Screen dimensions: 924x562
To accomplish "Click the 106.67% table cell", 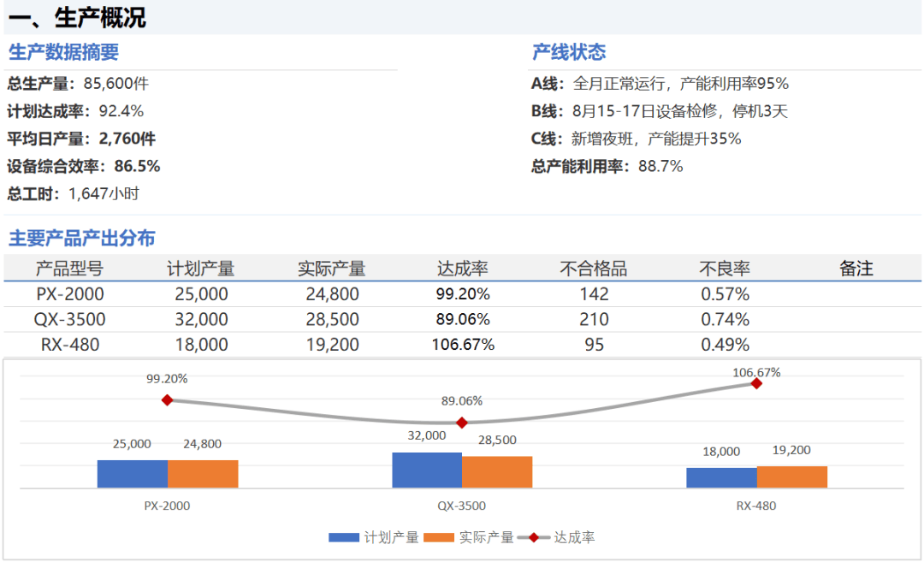I will pos(463,345).
